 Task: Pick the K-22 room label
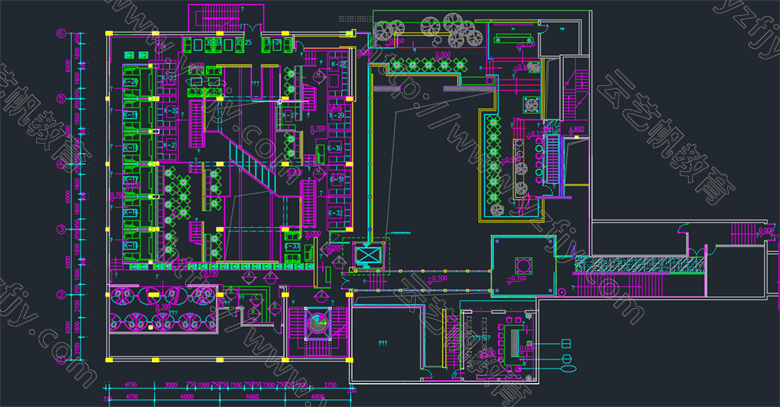[170, 110]
